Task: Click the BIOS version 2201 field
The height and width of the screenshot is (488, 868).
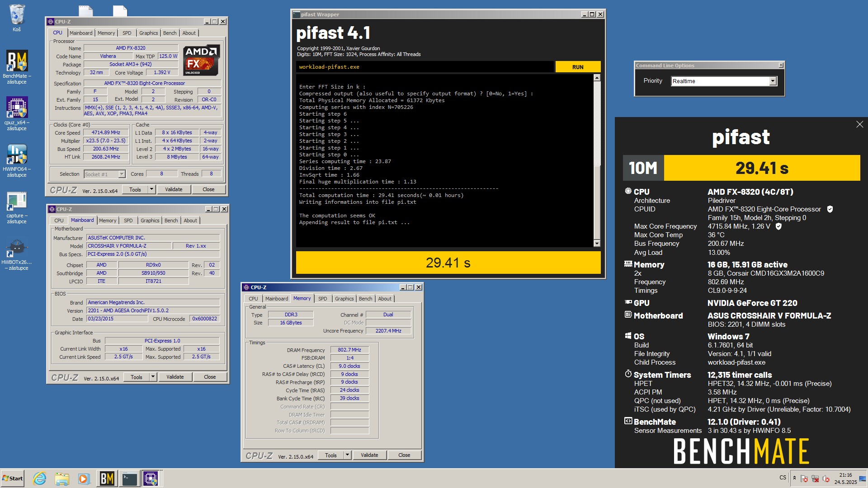Action: pos(153,310)
